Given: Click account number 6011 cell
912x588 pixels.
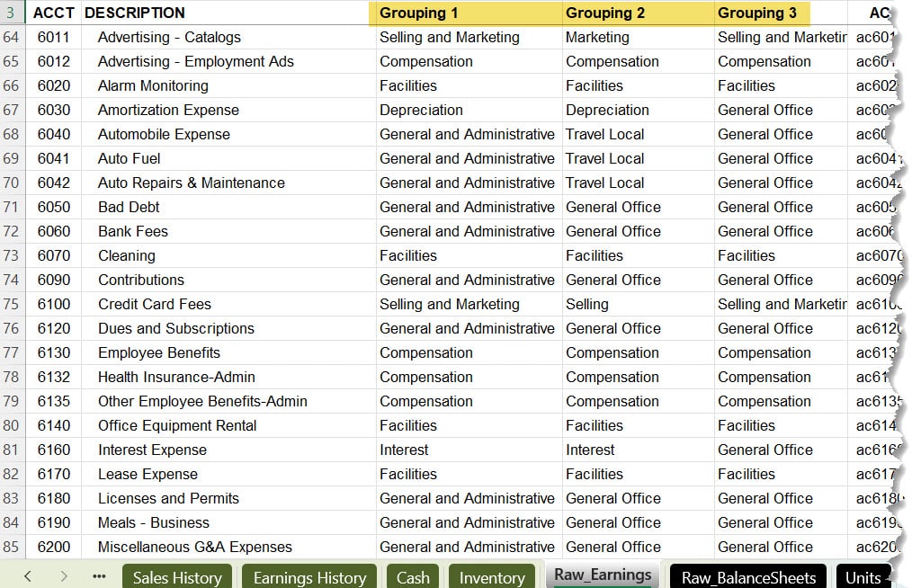Looking at the screenshot, I should [53, 37].
